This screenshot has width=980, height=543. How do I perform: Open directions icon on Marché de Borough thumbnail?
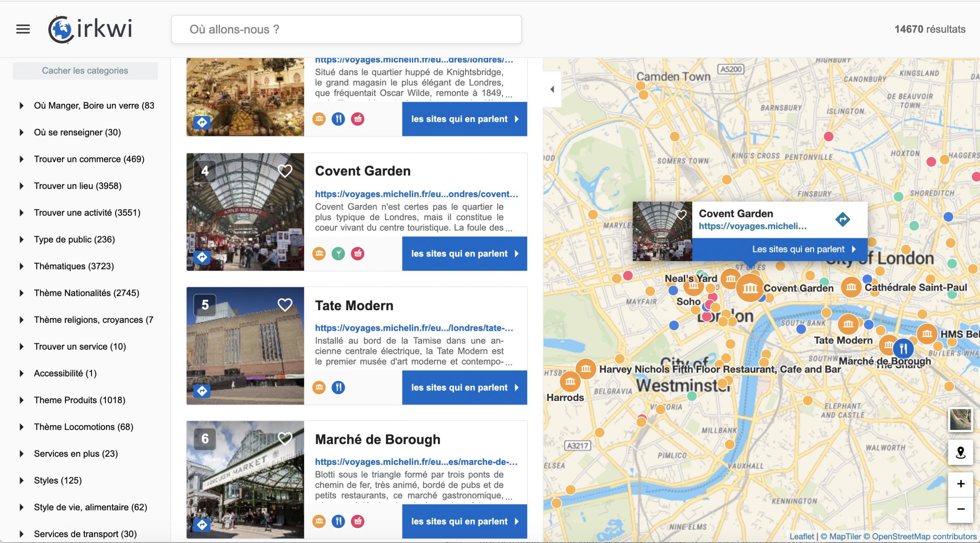pyautogui.click(x=202, y=525)
